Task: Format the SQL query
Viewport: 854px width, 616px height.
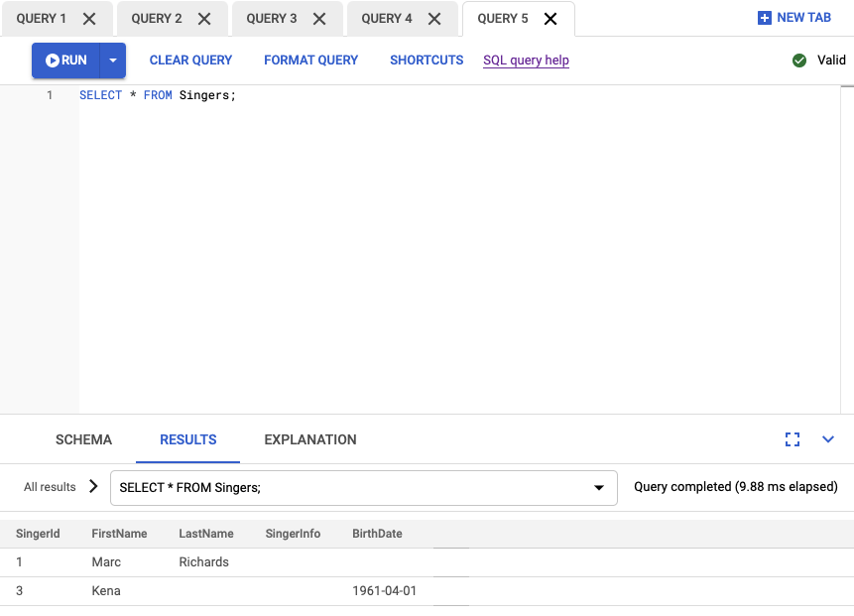Action: 310,60
